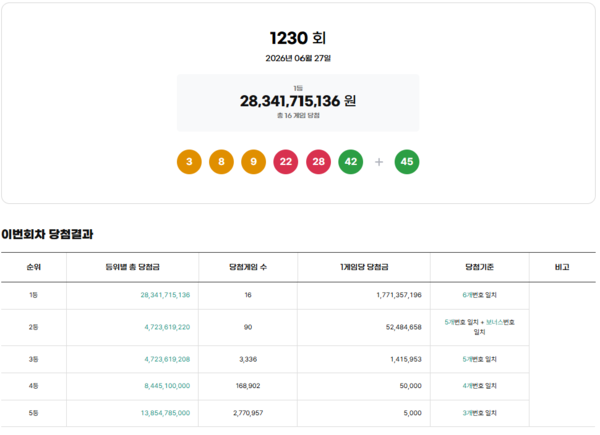Open the 13,854,785,000 total prize link

(165, 413)
